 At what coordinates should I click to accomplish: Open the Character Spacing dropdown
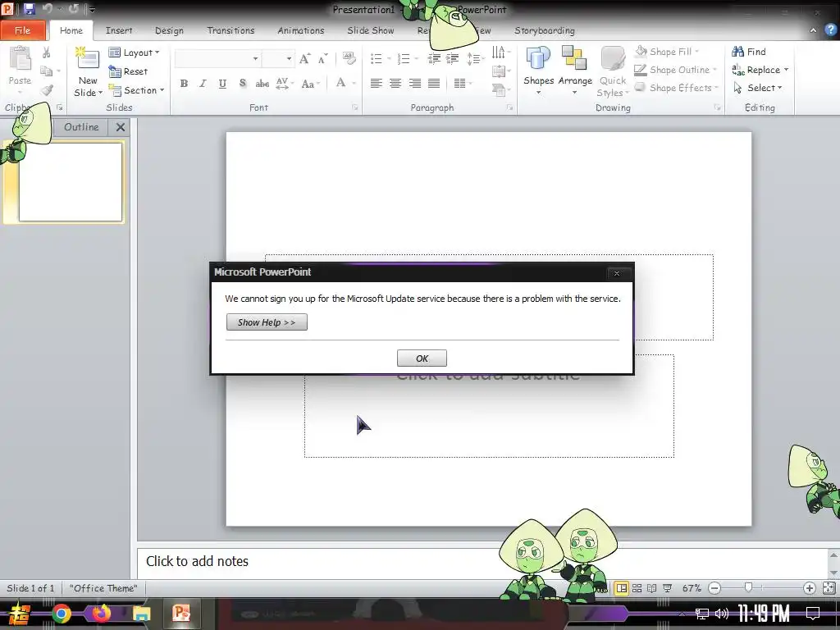(284, 84)
